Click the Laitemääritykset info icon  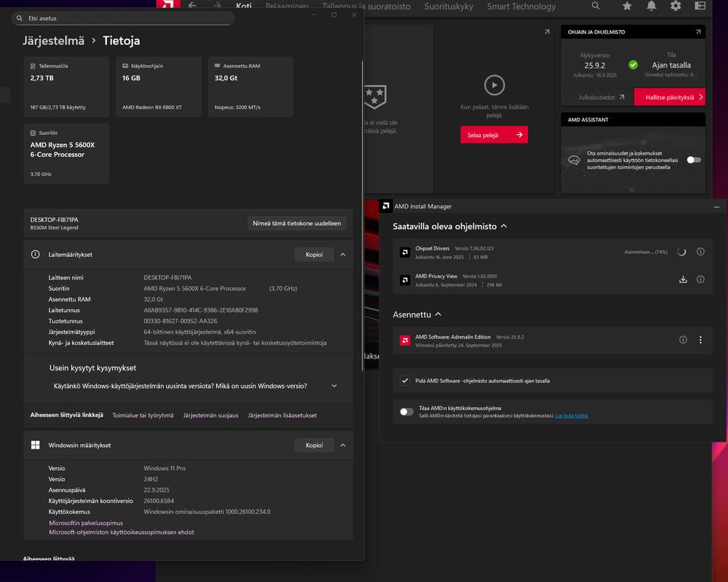pos(36,255)
